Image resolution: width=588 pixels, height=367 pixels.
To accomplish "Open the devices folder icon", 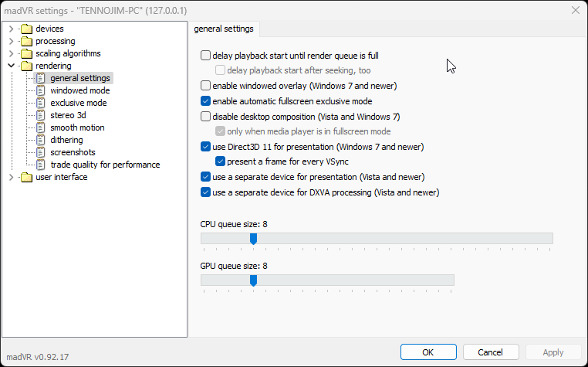I will (27, 29).
